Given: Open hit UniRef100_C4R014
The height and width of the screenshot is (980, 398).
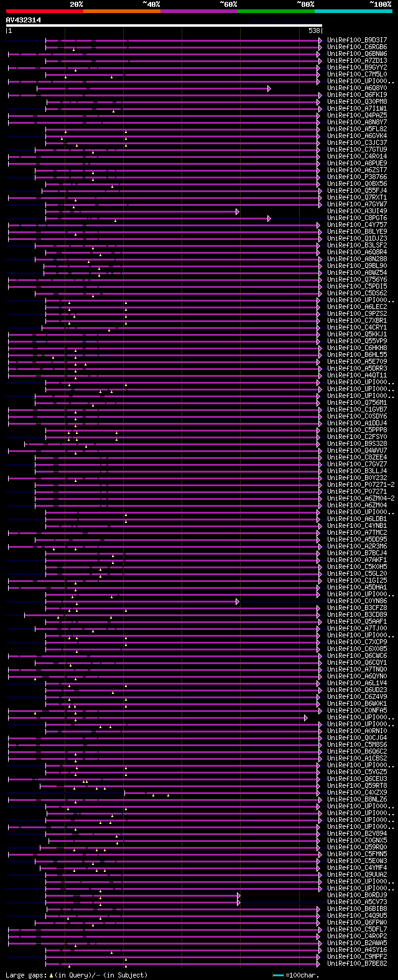Looking at the screenshot, I should (x=357, y=156).
